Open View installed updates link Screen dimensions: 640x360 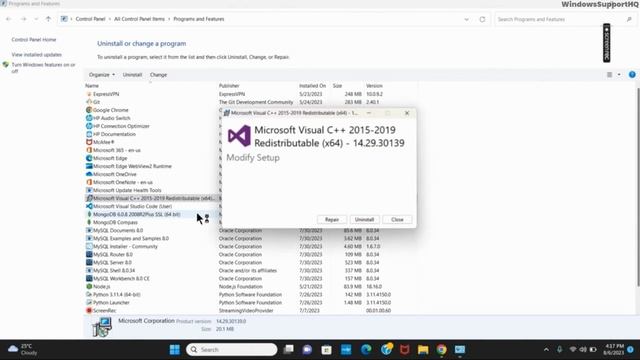coord(37,54)
